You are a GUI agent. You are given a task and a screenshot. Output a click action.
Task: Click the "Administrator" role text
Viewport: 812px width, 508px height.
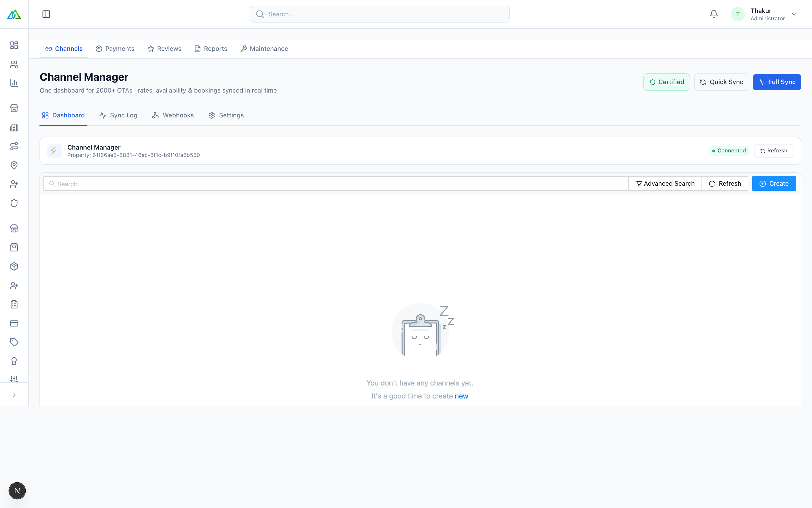click(x=768, y=18)
